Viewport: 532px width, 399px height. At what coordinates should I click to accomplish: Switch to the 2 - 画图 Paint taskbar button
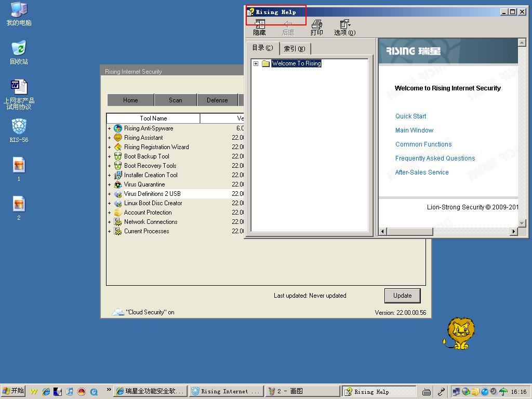click(302, 391)
